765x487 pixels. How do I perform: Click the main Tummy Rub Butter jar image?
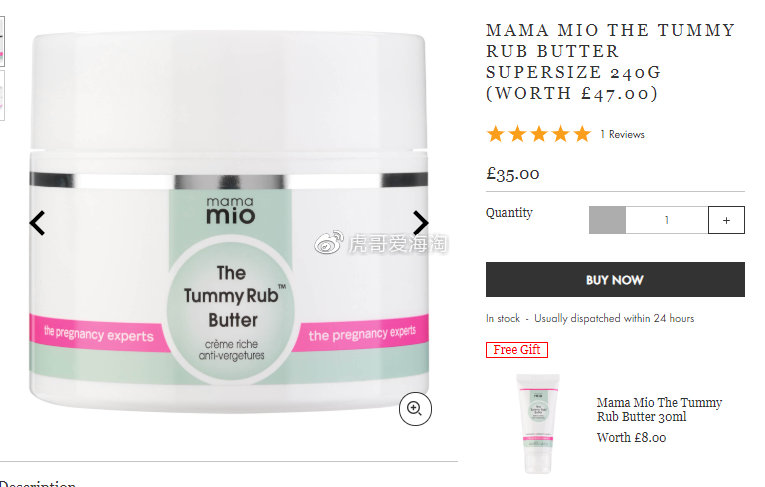coord(229,222)
